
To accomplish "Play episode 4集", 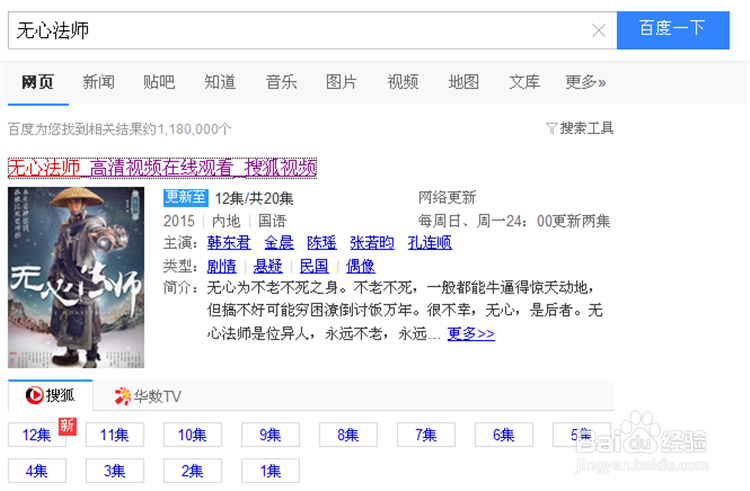I will click(37, 471).
